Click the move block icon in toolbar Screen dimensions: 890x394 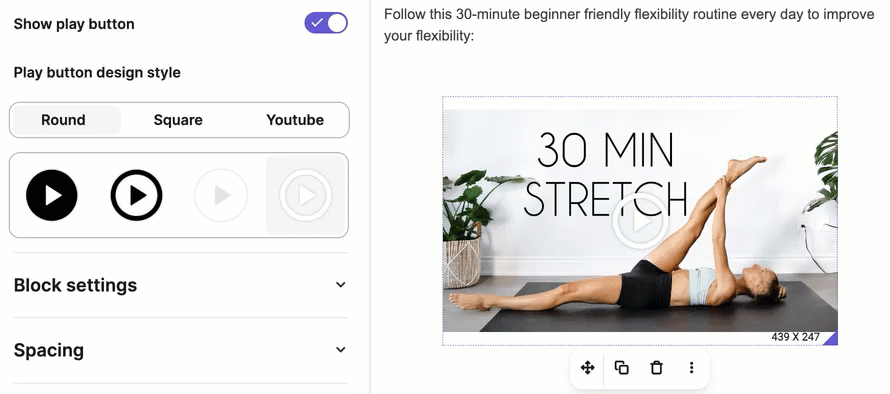coord(587,368)
